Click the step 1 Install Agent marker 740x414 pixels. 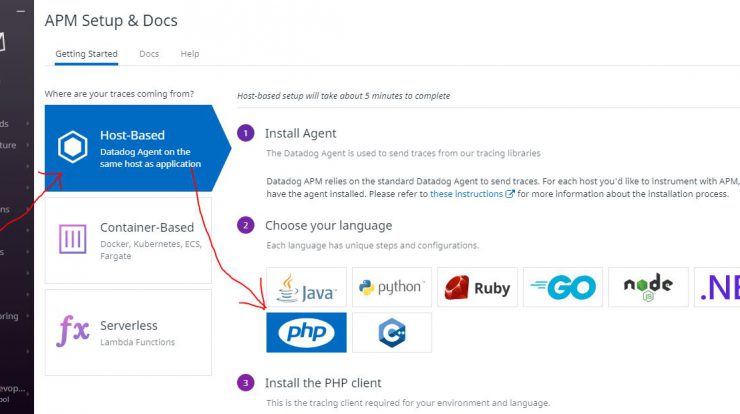(x=245, y=133)
